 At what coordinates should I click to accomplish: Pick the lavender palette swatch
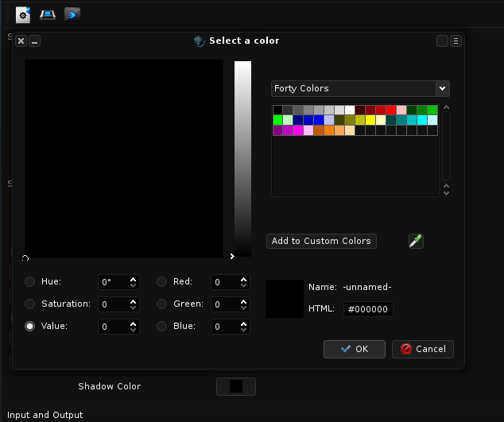[x=329, y=120]
